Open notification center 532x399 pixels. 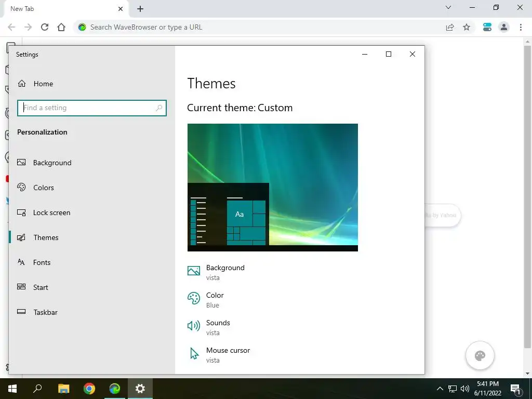pos(515,389)
